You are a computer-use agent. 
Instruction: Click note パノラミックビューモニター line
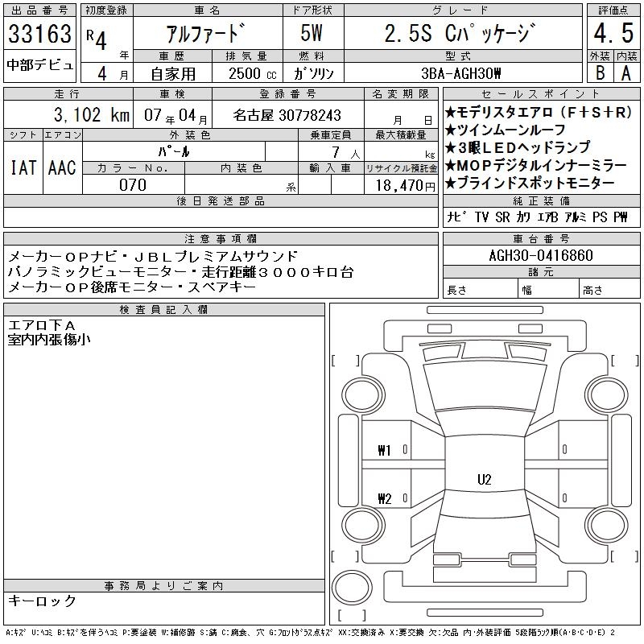tap(180, 271)
